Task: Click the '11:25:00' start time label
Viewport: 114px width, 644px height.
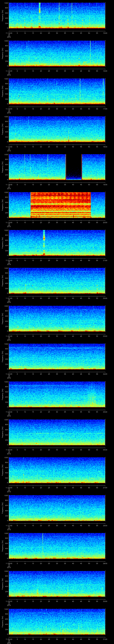Action: click(9, 450)
